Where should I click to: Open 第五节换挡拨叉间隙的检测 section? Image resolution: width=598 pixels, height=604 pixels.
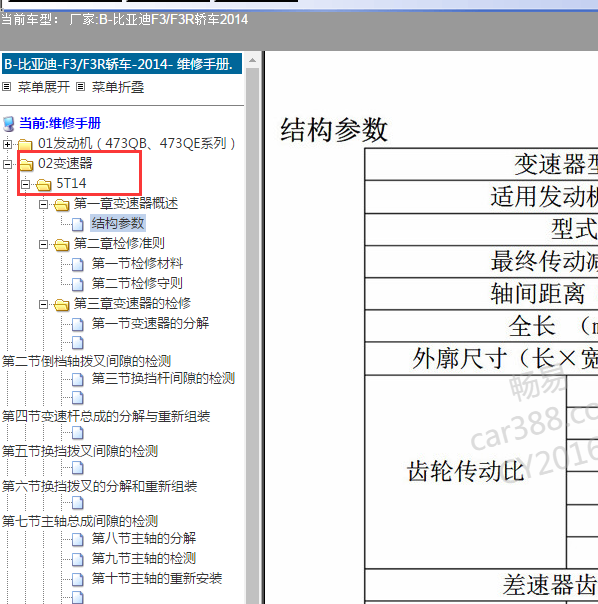pos(80,451)
